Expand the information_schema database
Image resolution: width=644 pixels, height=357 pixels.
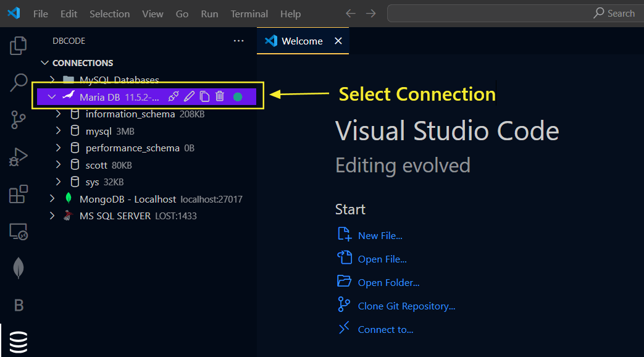tap(58, 114)
